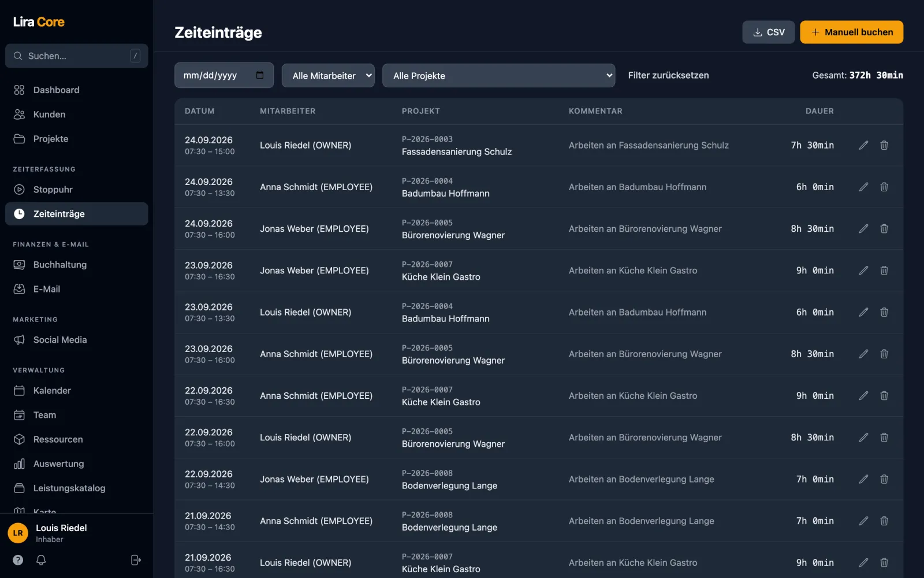Go to Team page
Screen dimensions: 924x578
[x=77, y=415]
